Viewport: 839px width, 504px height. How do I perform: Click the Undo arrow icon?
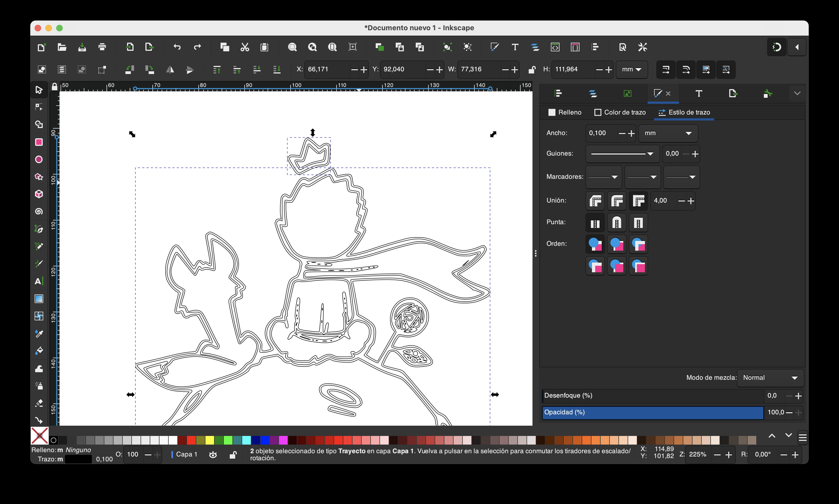coord(177,47)
